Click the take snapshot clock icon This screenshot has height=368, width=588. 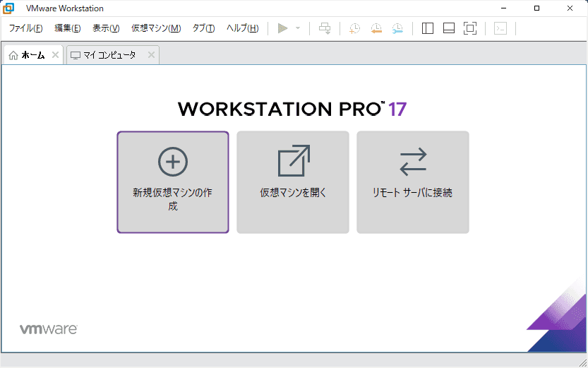354,28
